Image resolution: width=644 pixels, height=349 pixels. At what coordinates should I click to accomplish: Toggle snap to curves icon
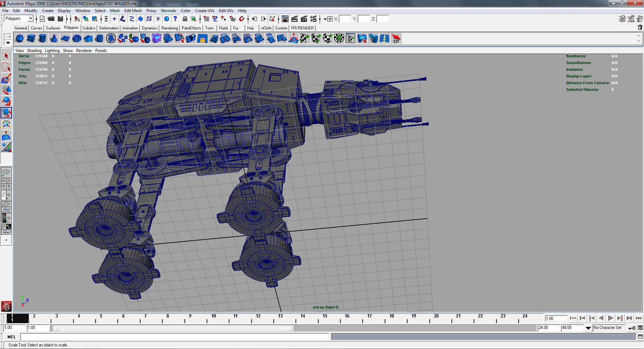[x=215, y=19]
